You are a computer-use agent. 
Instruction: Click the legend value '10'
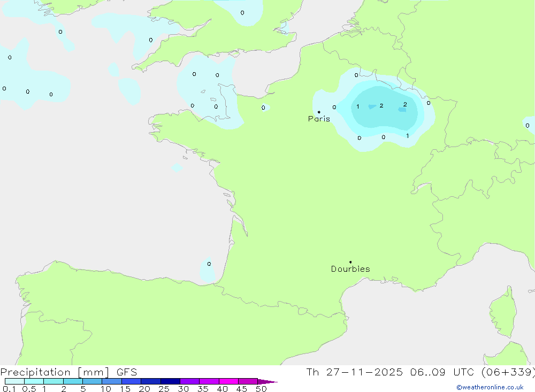(x=106, y=389)
